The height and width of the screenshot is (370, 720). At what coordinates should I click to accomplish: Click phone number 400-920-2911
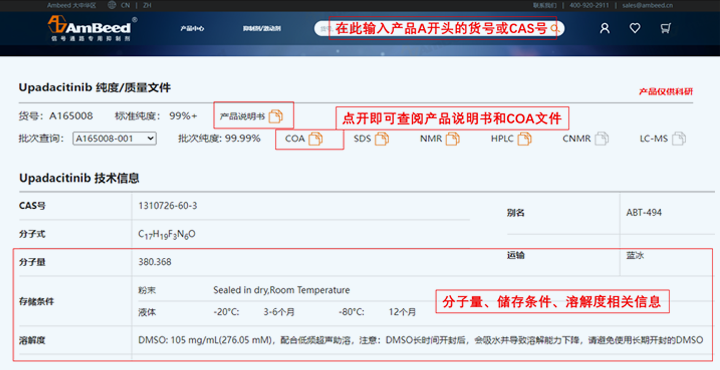(x=589, y=5)
